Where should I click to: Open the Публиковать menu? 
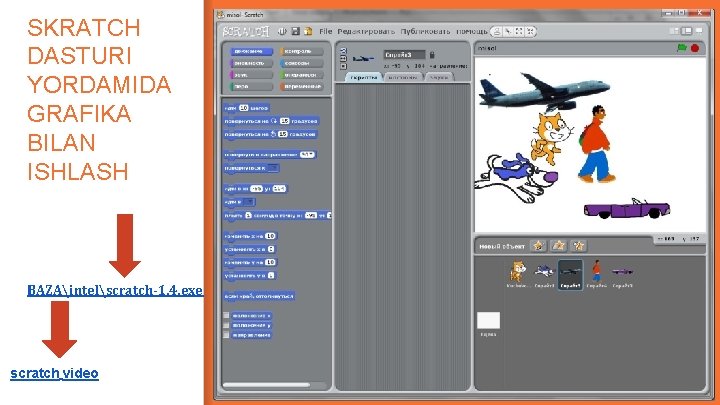point(425,31)
